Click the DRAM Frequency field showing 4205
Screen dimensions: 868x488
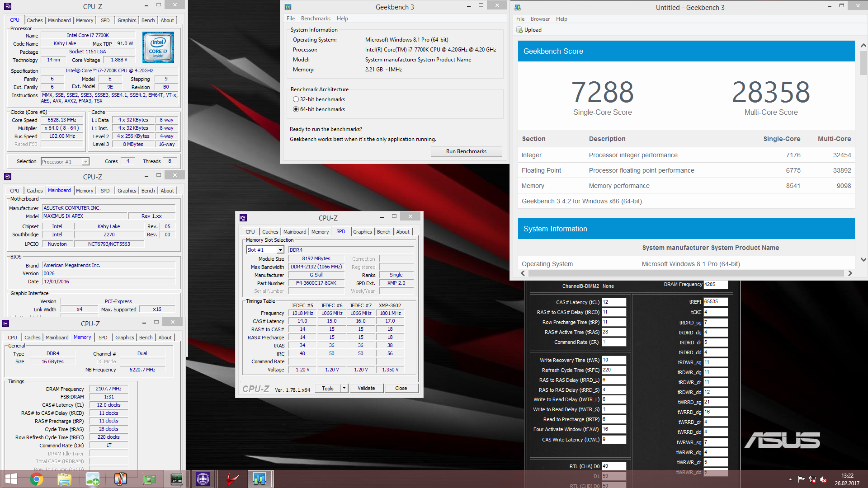[715, 285]
